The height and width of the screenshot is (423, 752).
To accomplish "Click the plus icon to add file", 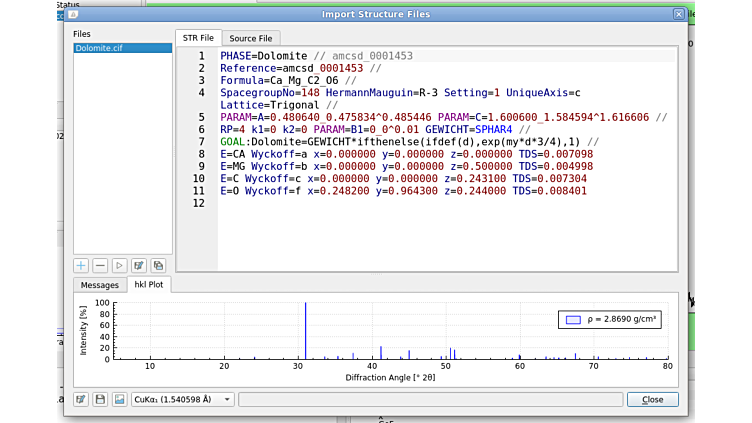I will coord(81,266).
